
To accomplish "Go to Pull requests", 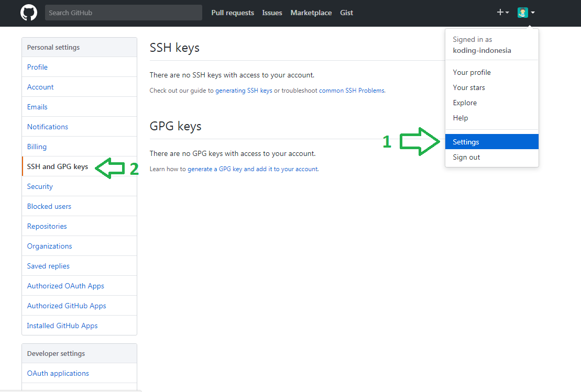I will tap(233, 13).
